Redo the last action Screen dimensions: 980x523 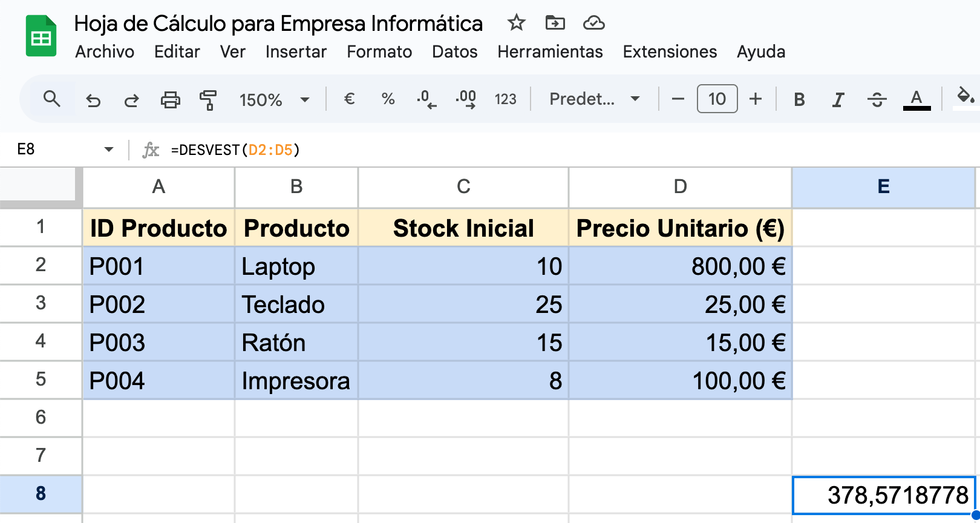(131, 99)
